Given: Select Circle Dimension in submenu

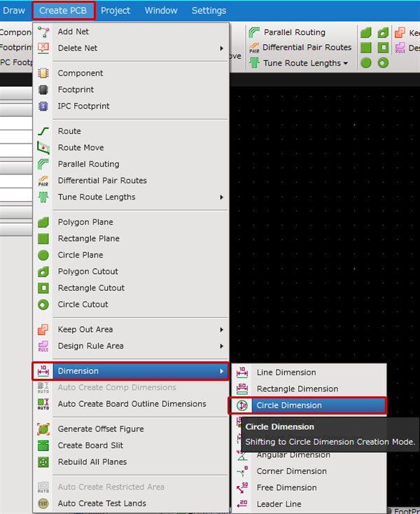Looking at the screenshot, I should [309, 405].
